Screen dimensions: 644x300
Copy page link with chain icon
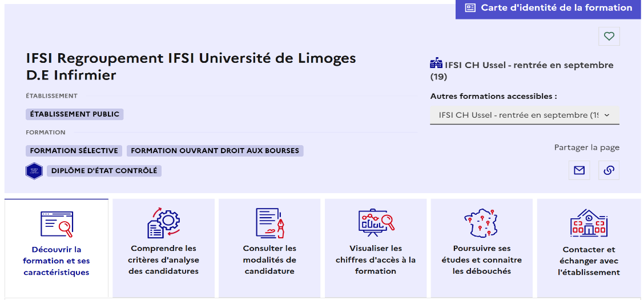click(609, 170)
